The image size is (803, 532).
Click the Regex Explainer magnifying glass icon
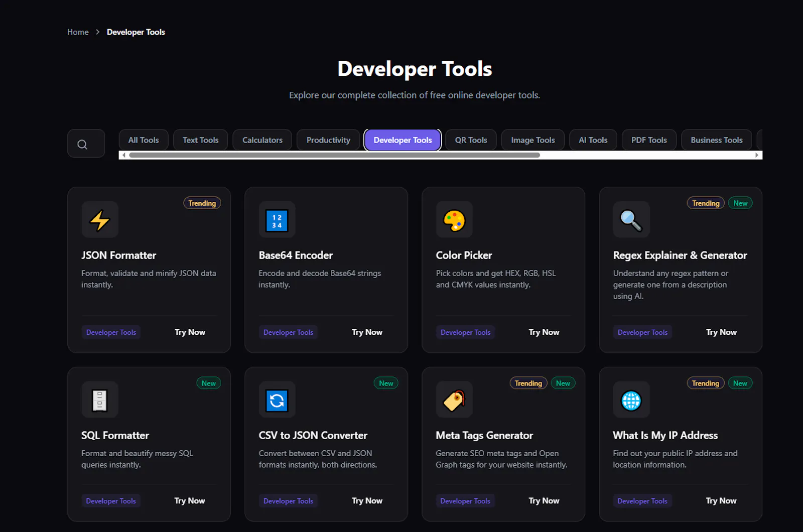(x=631, y=220)
